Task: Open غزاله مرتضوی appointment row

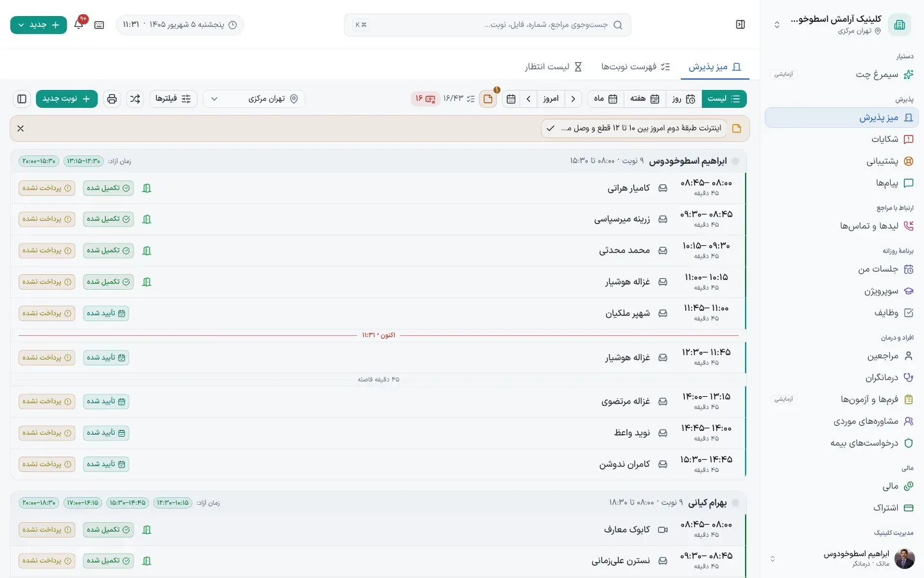Action: coord(379,401)
